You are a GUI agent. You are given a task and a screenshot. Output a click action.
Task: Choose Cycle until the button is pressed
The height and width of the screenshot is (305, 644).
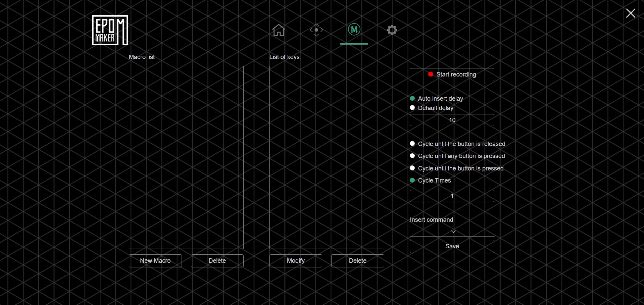tap(412, 168)
